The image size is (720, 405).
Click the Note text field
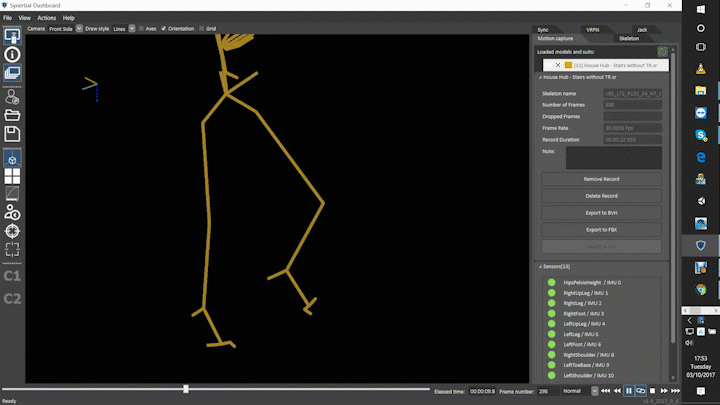pyautogui.click(x=613, y=158)
